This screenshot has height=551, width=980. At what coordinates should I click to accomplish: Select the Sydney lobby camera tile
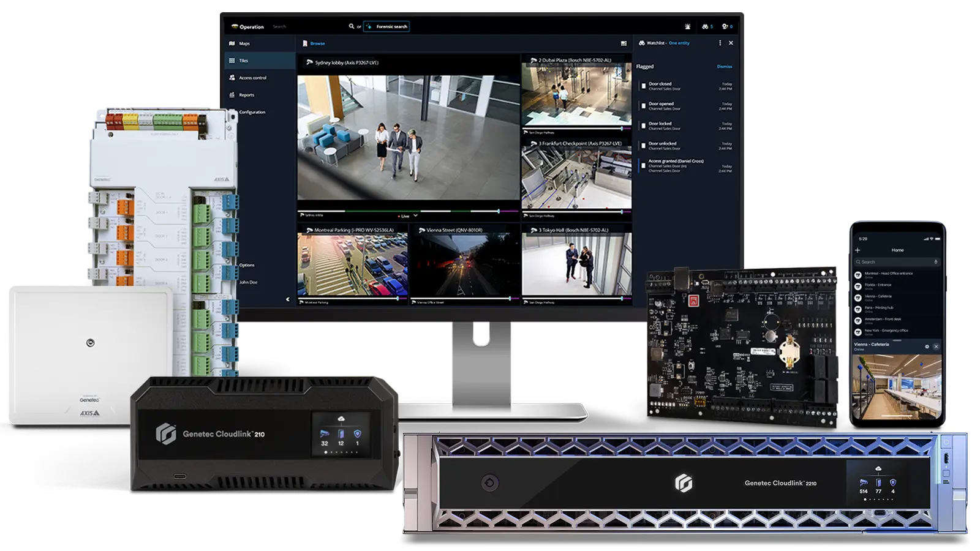click(408, 137)
